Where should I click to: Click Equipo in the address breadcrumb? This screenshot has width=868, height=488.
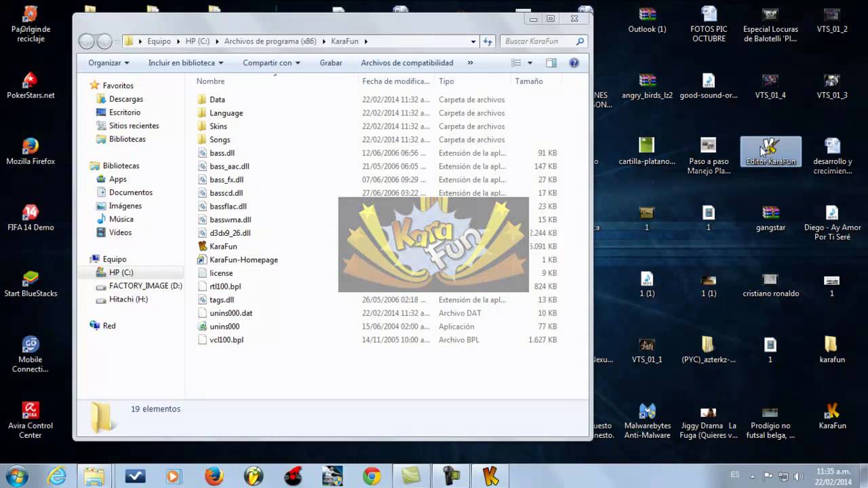click(x=159, y=41)
